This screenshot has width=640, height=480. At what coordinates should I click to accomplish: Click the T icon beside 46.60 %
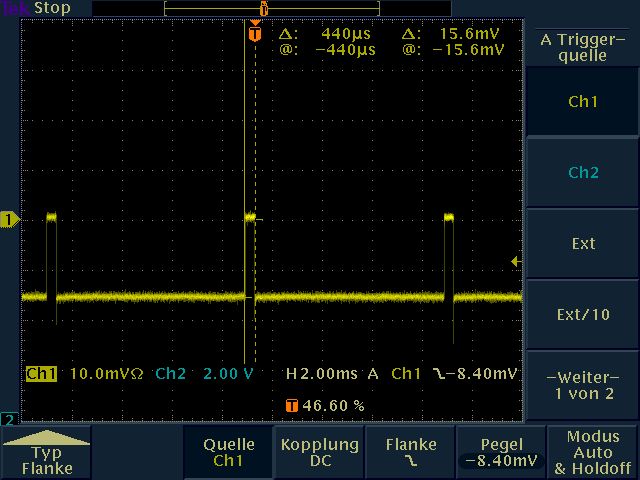tap(292, 405)
